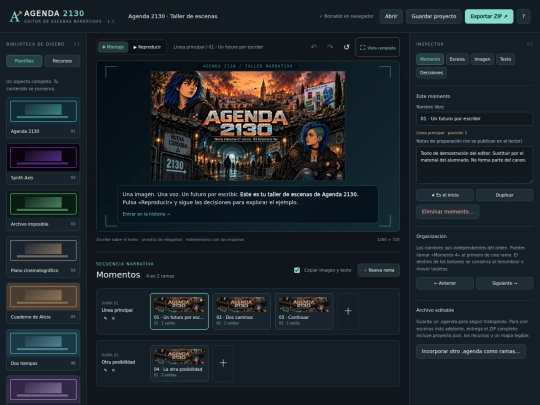The height and width of the screenshot is (405, 540).
Task: Select the Decisiones inspector tab
Action: click(431, 73)
